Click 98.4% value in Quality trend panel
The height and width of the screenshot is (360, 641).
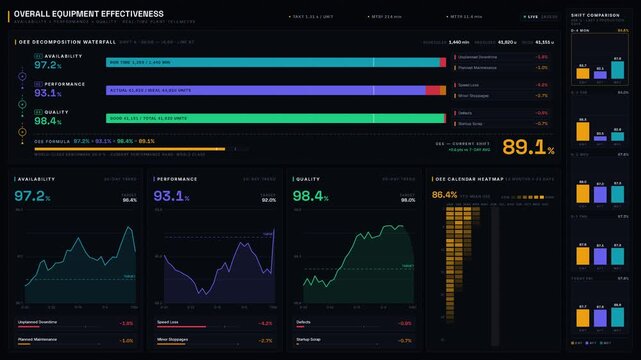311,196
